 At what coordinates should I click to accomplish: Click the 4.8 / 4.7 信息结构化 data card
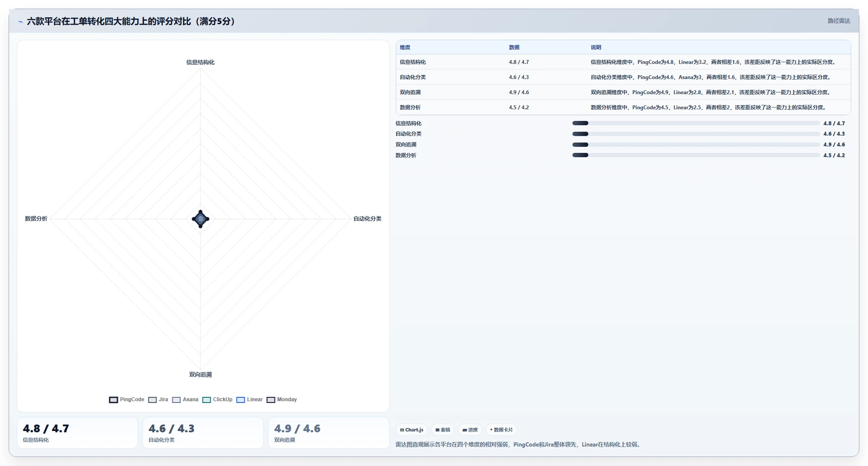pyautogui.click(x=77, y=433)
